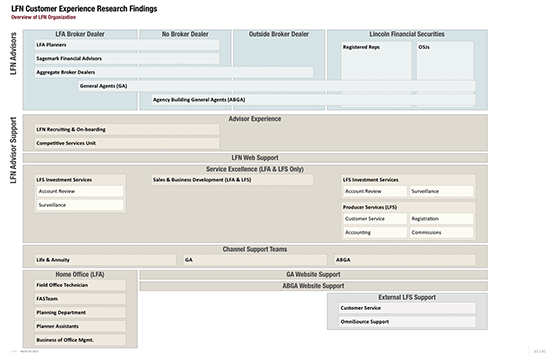
Task: Click 'Surveillance' stacked below Account Review at left
Action: point(80,205)
